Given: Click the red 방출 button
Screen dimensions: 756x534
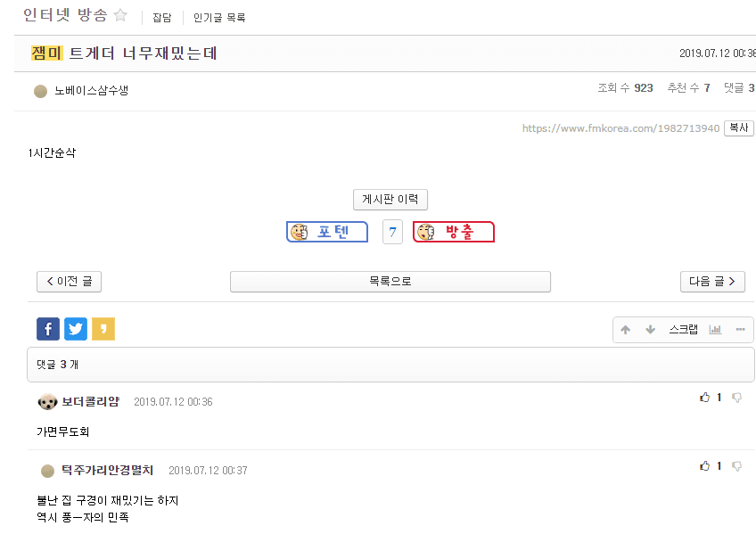Looking at the screenshot, I should (x=454, y=232).
